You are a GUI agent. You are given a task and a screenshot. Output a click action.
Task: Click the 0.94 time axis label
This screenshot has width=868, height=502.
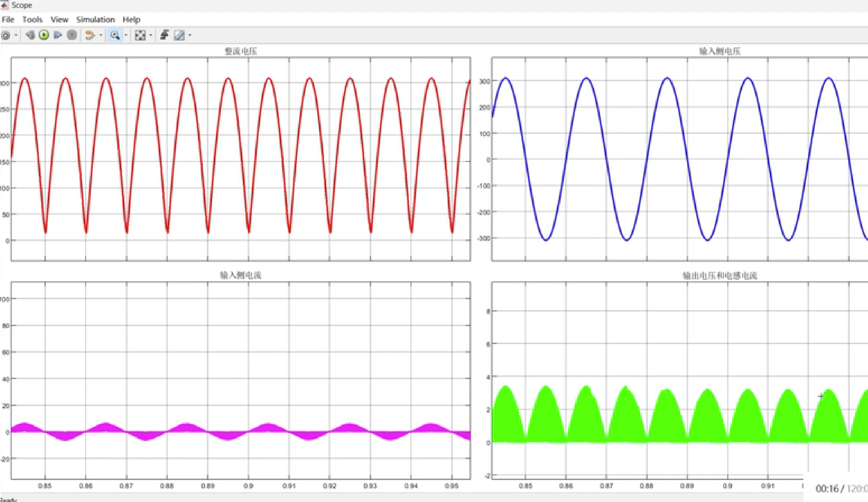pos(411,486)
